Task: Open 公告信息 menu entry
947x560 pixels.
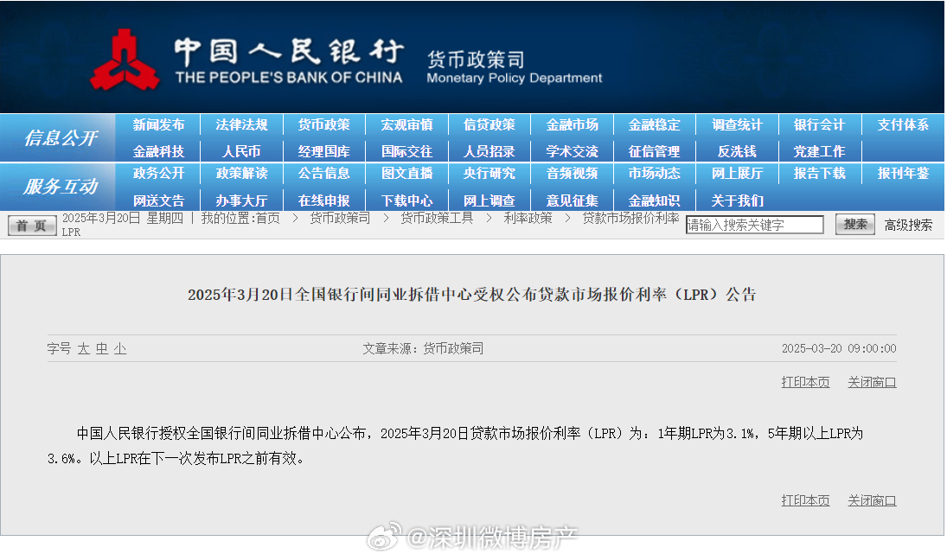Action: pos(323,173)
